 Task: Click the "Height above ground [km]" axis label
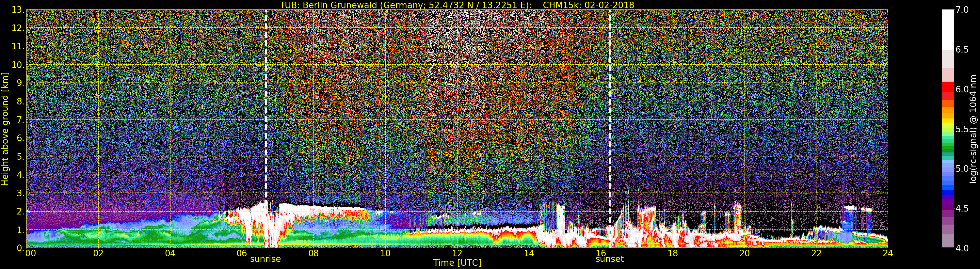[5, 129]
